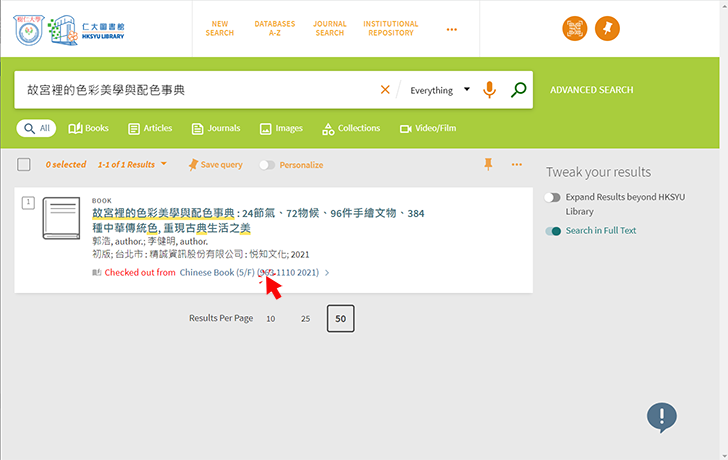Open the help chat exclamation bubble
This screenshot has width=728, height=460.
661,417
